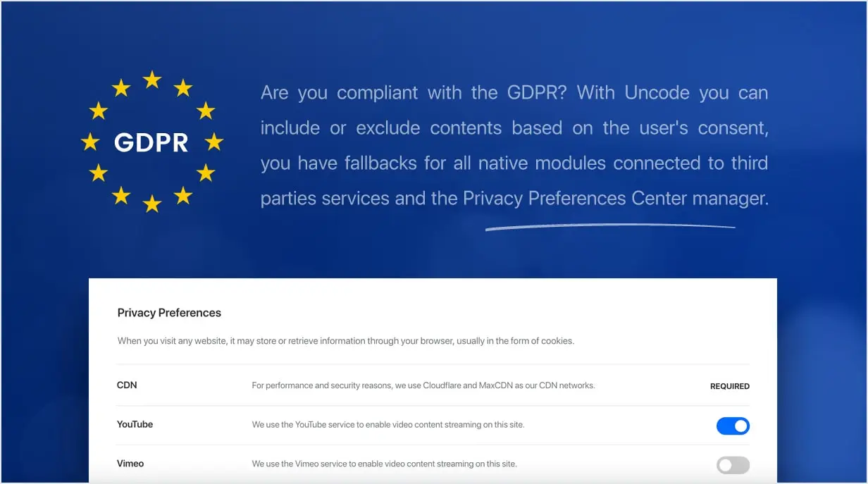Select the topmost yellow star of the EU emblem

[x=151, y=77]
